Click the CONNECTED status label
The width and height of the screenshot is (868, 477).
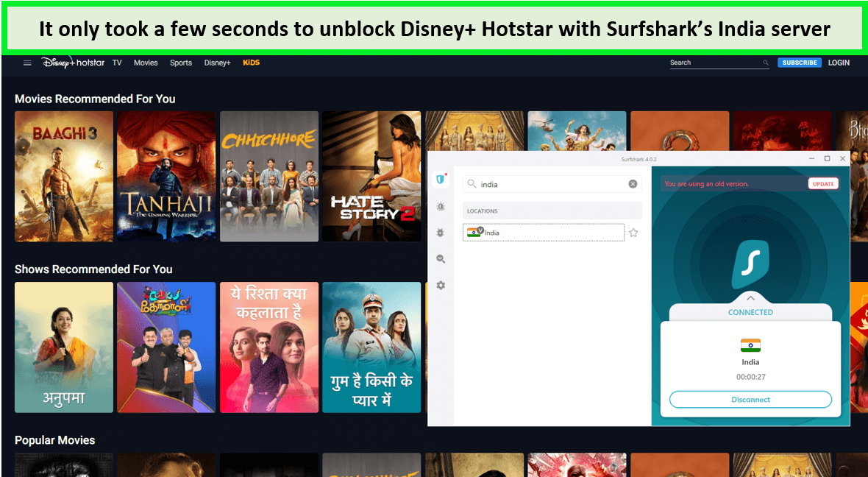750,312
